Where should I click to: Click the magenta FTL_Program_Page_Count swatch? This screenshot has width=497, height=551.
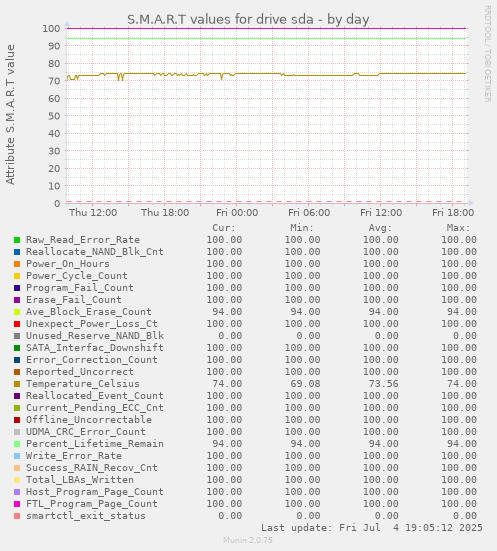(17, 504)
